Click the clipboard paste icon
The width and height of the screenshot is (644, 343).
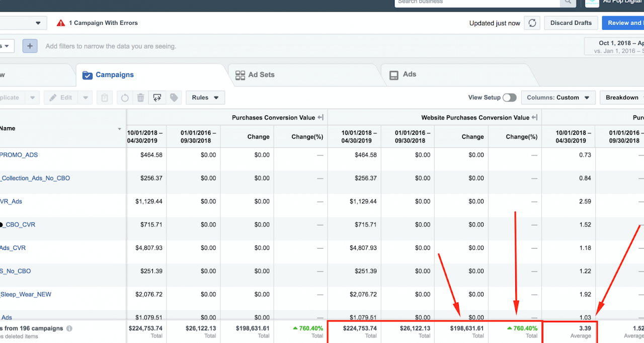104,98
